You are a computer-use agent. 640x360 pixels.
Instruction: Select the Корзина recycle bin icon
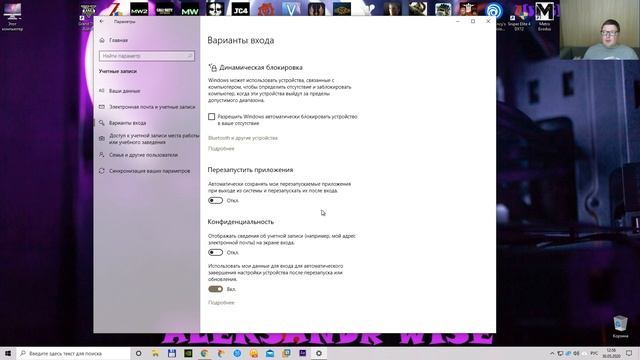coord(620,327)
